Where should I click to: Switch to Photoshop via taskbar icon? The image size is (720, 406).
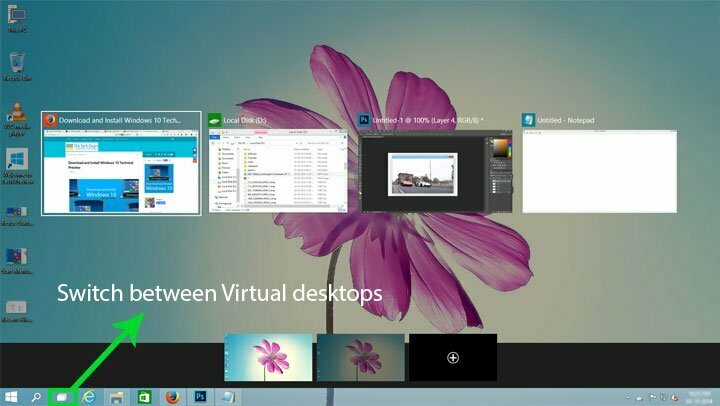pyautogui.click(x=200, y=397)
